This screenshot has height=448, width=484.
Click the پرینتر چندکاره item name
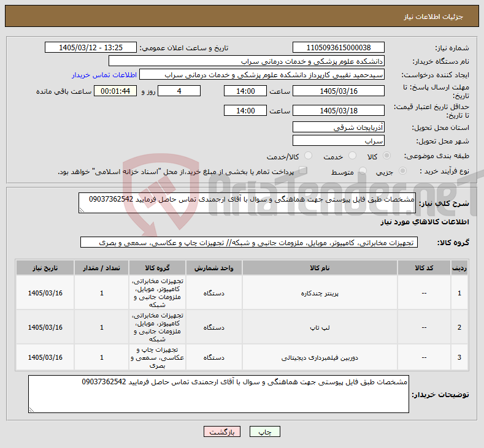click(320, 293)
